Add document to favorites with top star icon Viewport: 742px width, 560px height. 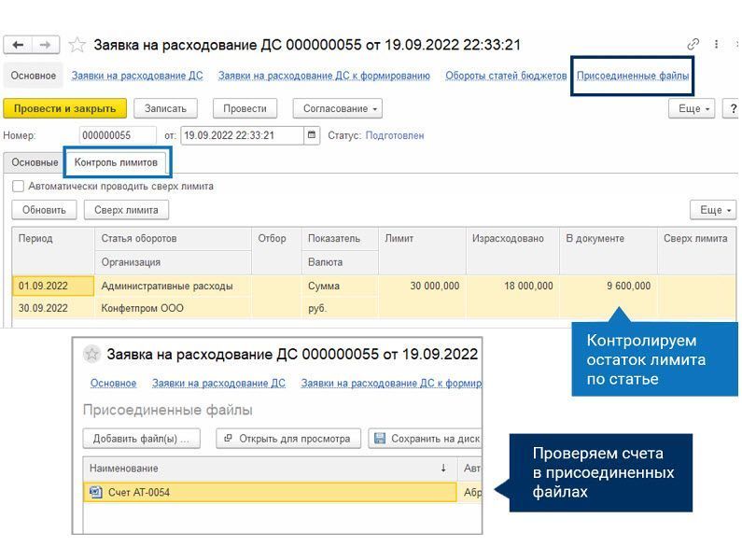click(x=77, y=45)
